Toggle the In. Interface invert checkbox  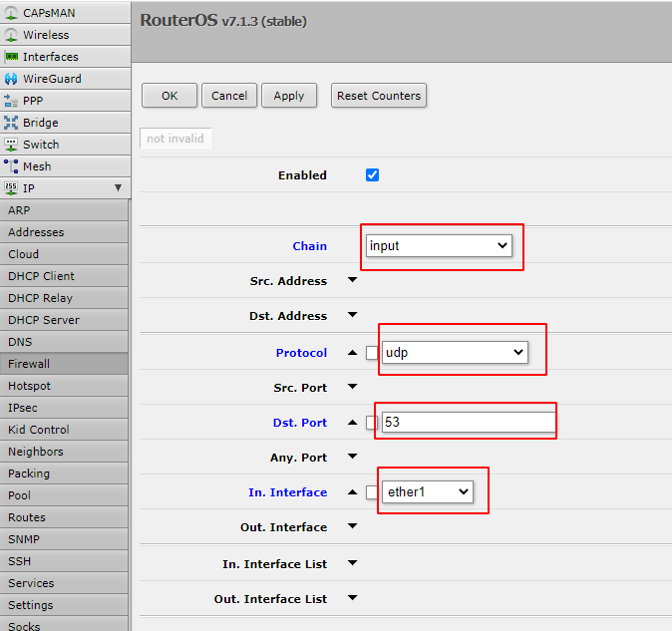372,492
